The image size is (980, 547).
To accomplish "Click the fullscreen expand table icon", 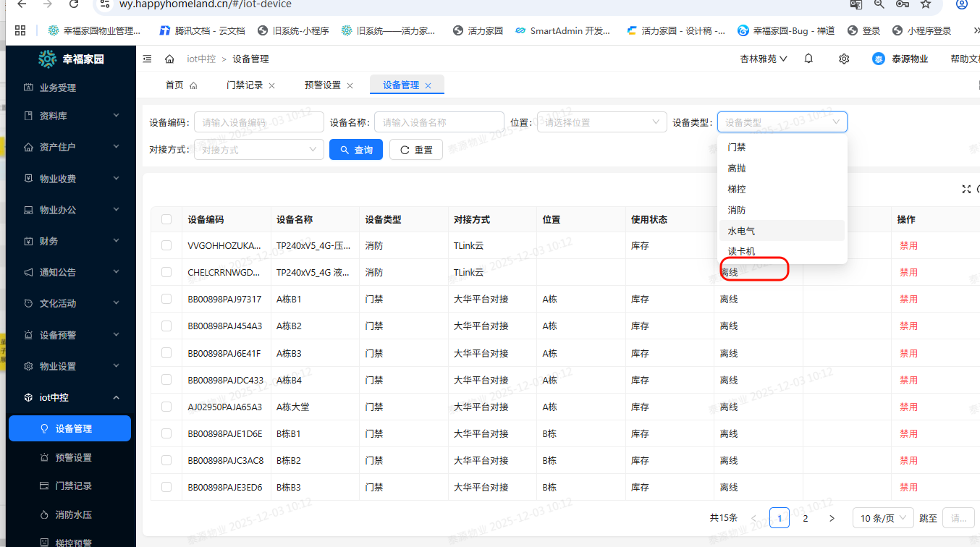I will pyautogui.click(x=966, y=189).
